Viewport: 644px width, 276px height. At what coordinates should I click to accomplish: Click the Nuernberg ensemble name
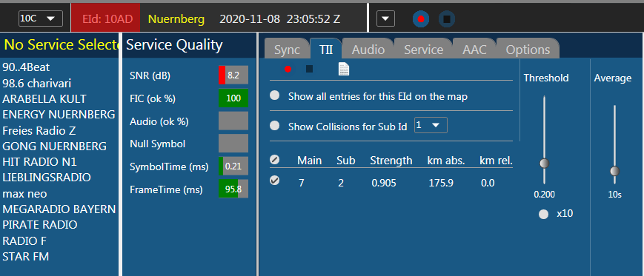(x=176, y=18)
